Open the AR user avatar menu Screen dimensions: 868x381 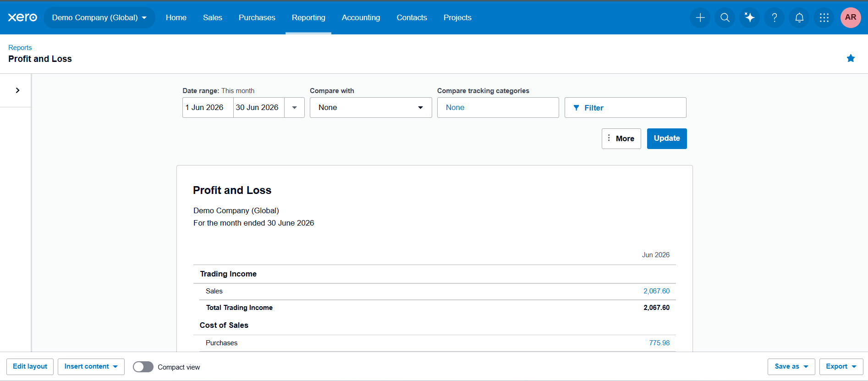(851, 17)
